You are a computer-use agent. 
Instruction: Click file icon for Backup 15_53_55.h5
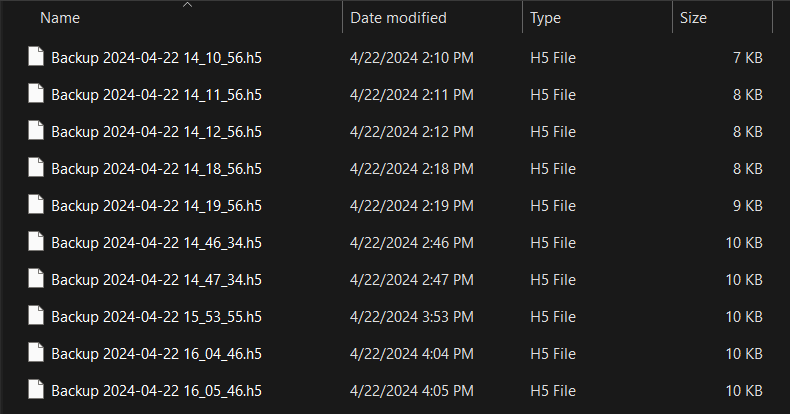coord(37,315)
